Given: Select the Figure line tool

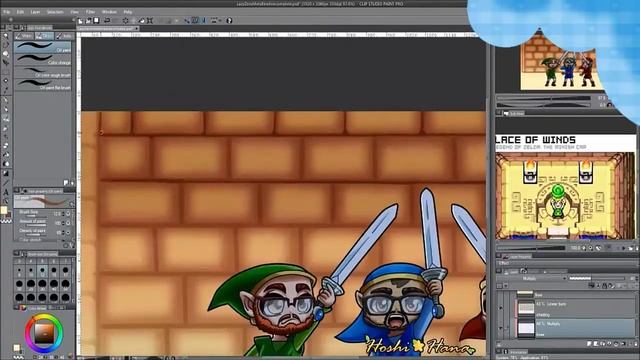Looking at the screenshot, I should coord(6,182).
